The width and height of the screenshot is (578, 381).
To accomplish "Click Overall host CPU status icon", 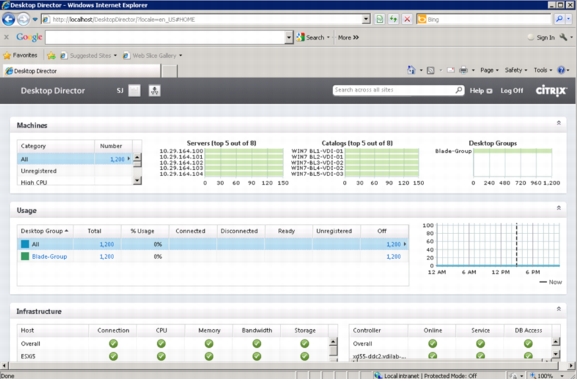I will (x=161, y=343).
